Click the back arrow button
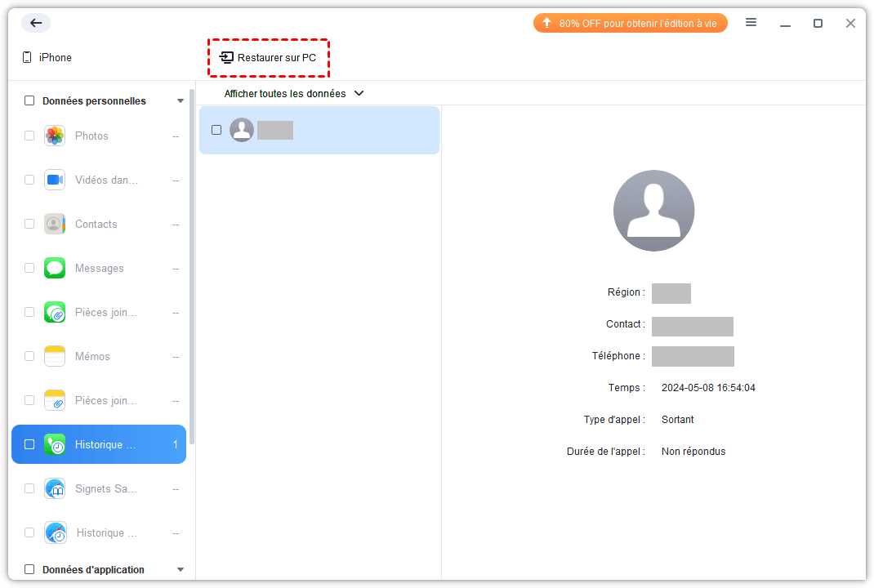 click(36, 23)
